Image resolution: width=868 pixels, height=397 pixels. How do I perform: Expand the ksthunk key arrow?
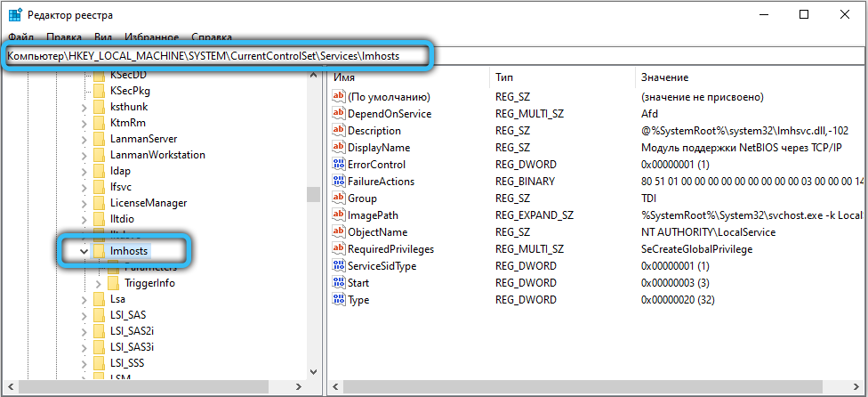(84, 107)
